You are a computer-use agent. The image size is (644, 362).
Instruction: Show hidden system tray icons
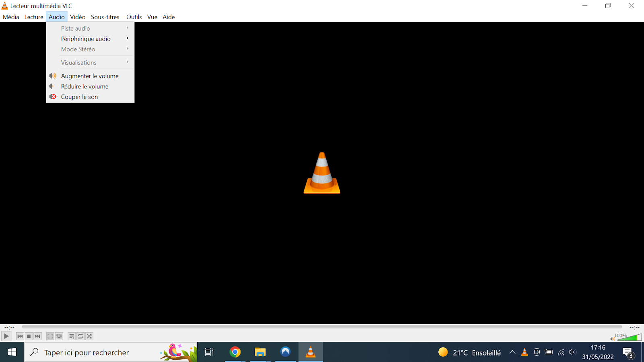tap(512, 352)
